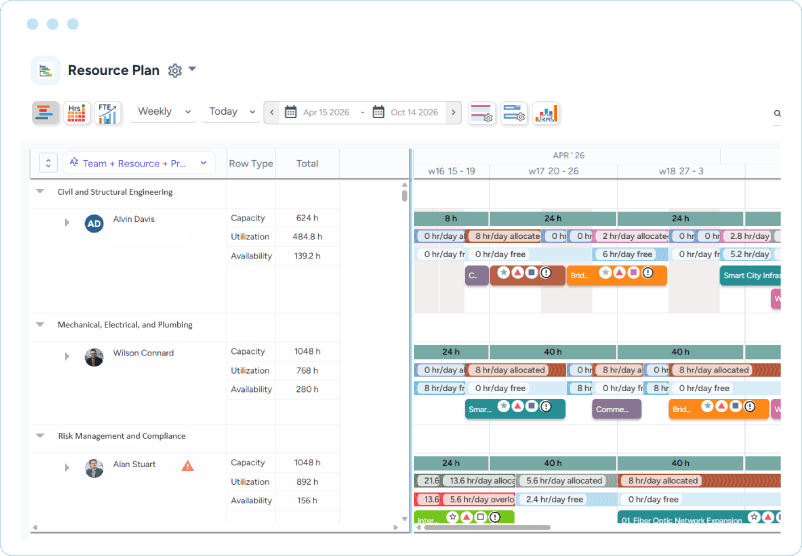The width and height of the screenshot is (802, 556).
Task: Click the end date field Oct 14 2026
Action: [414, 113]
